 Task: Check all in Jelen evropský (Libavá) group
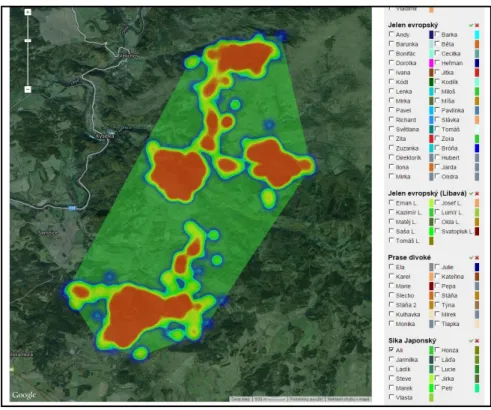[471, 194]
